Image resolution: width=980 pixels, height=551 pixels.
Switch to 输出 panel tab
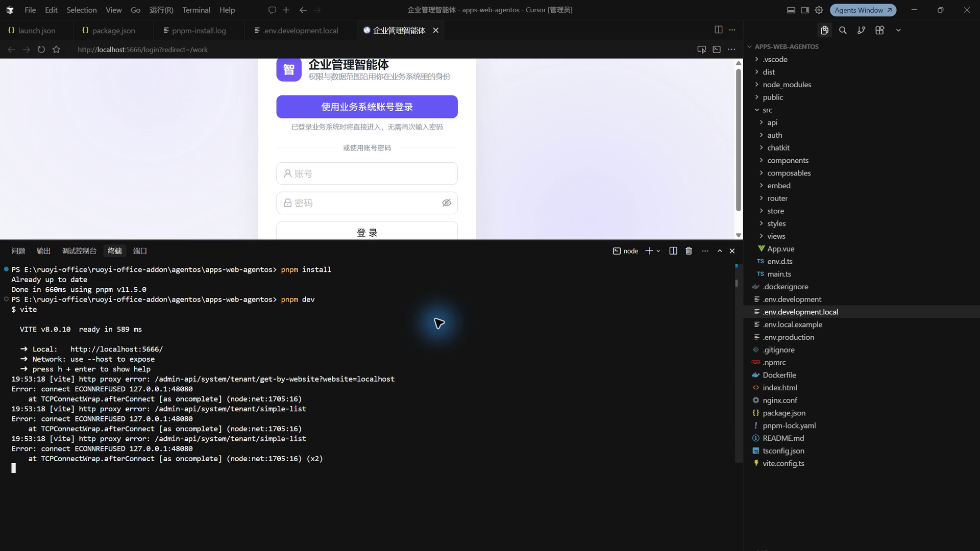coord(43,251)
